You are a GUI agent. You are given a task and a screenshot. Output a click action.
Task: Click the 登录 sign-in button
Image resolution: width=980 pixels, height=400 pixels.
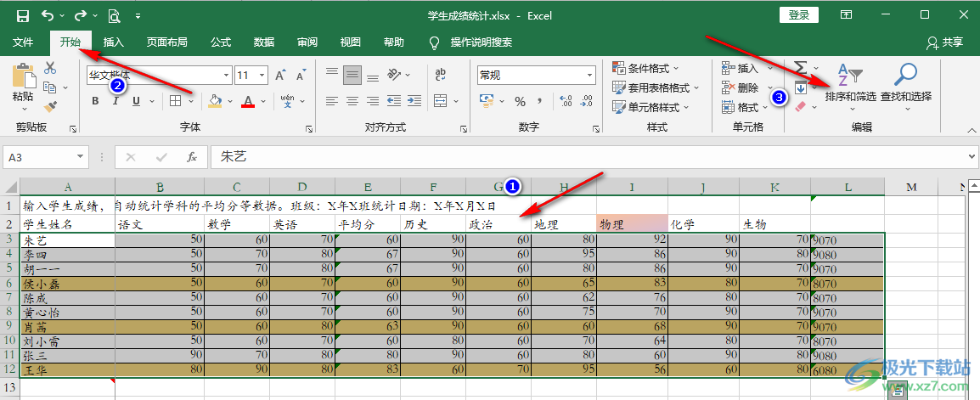click(798, 15)
